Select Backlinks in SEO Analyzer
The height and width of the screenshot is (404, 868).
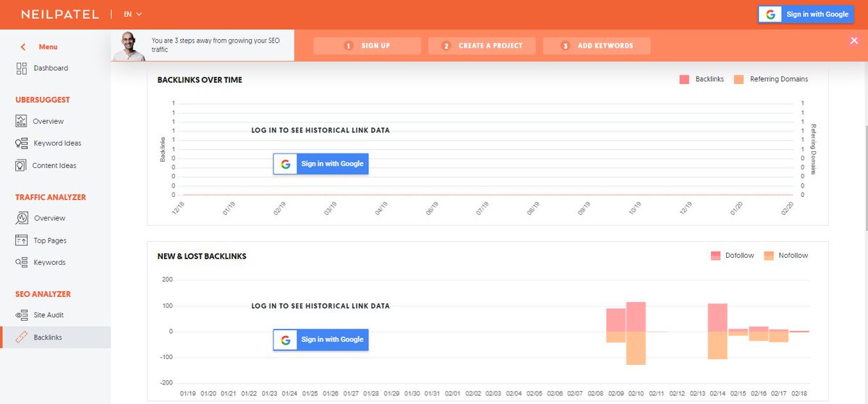55,337
